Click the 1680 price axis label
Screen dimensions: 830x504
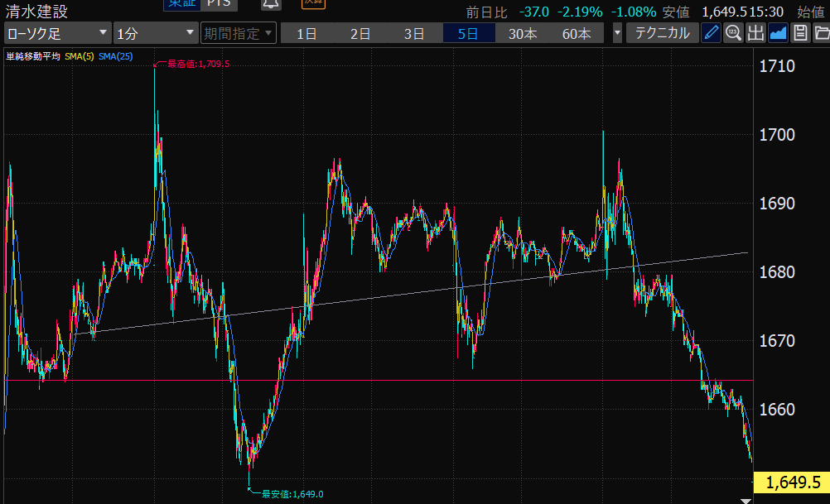[777, 272]
